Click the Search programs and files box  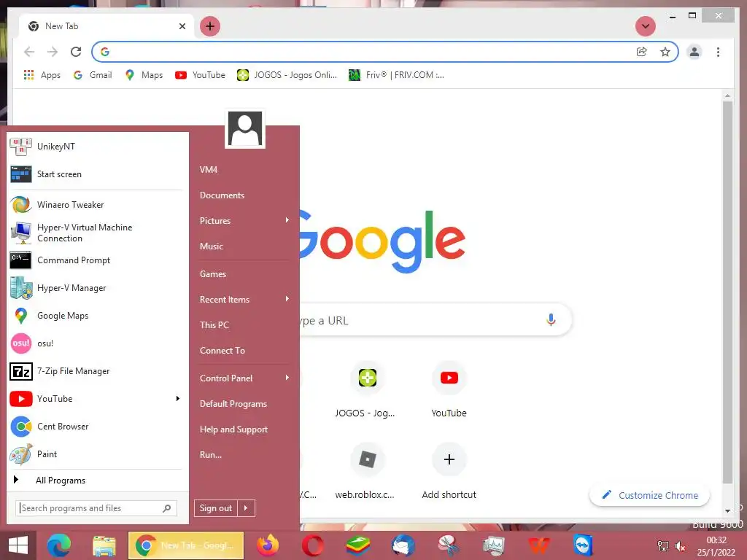[x=96, y=508]
